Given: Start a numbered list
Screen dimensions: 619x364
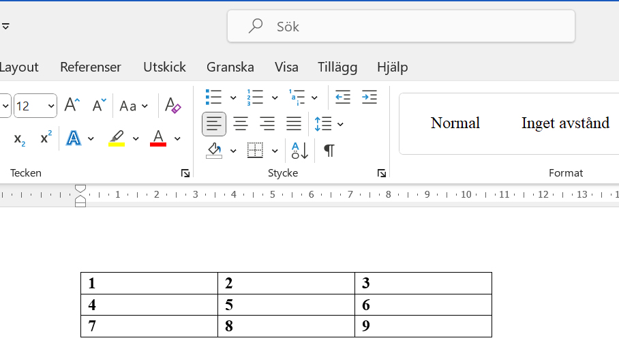Looking at the screenshot, I should click(x=255, y=97).
